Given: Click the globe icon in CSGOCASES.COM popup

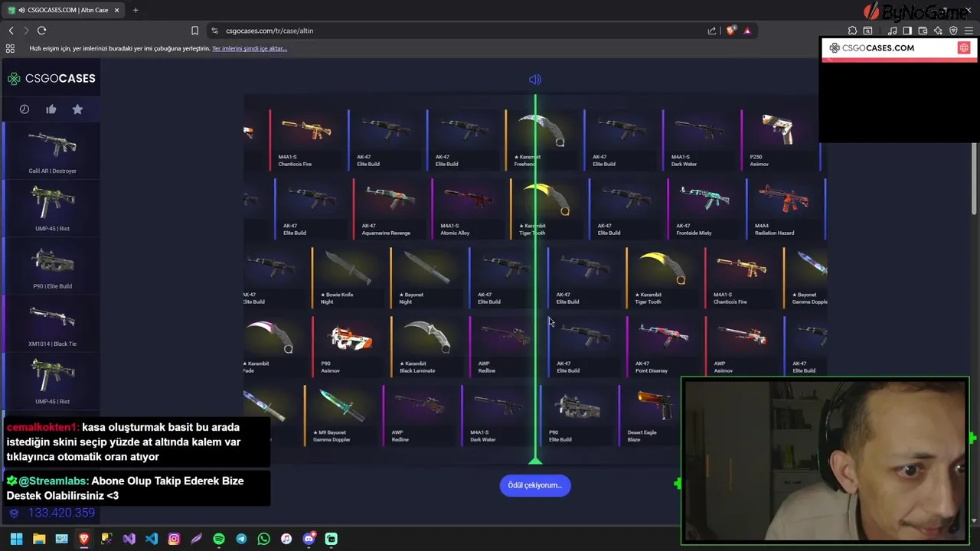Looking at the screenshot, I should pos(964,47).
